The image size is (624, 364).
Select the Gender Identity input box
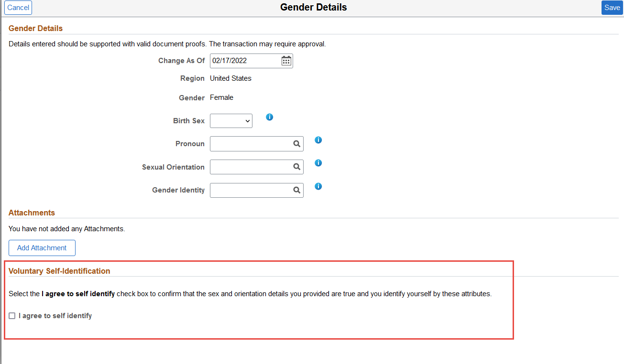(x=250, y=190)
